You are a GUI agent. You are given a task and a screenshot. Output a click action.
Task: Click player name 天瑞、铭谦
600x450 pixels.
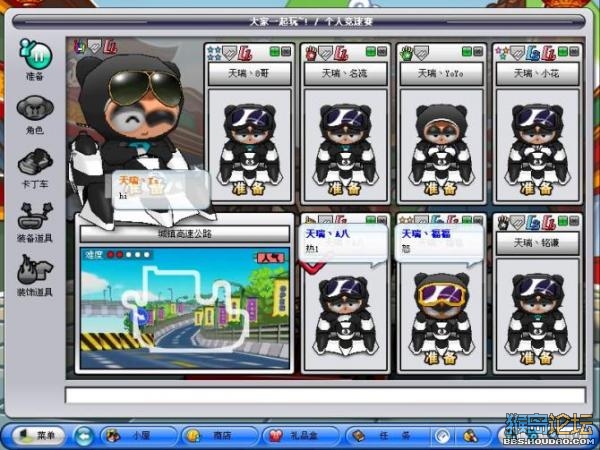click(537, 243)
